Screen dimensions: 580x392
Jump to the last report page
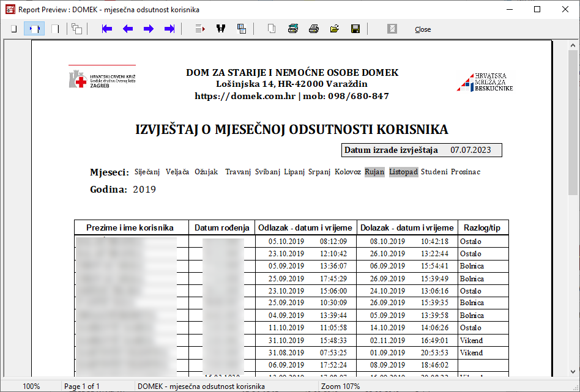click(x=169, y=29)
